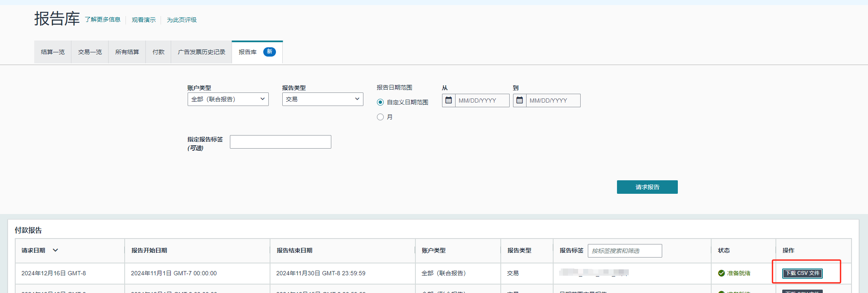Open the 所有结算 tab
868x293 pixels.
click(x=127, y=52)
